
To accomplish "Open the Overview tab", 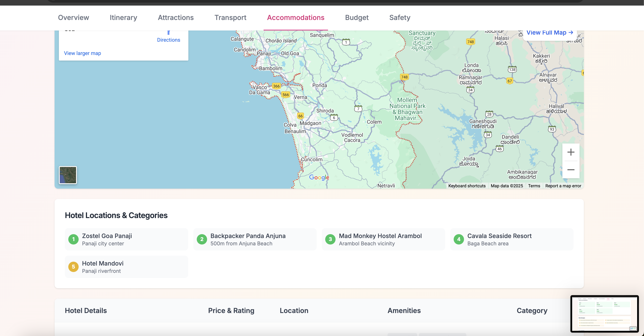I will click(x=73, y=17).
